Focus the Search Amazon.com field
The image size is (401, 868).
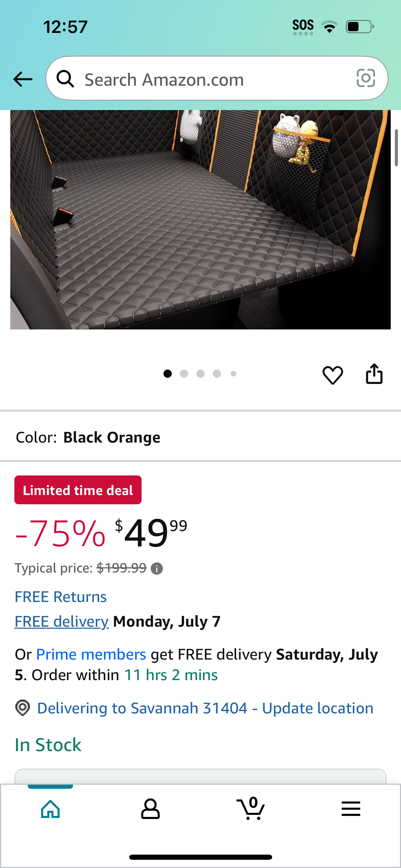tap(217, 79)
